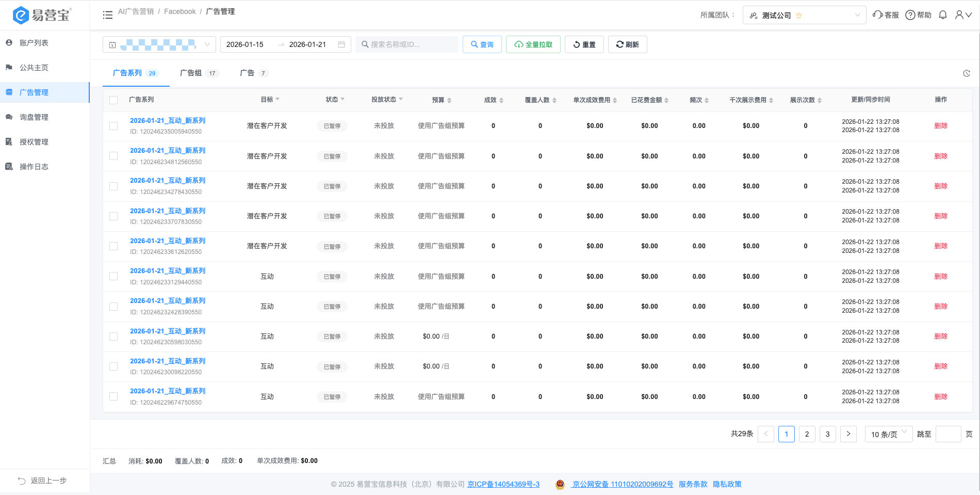Delete the first campaign via 删除
This screenshot has width=980, height=495.
pyautogui.click(x=941, y=126)
